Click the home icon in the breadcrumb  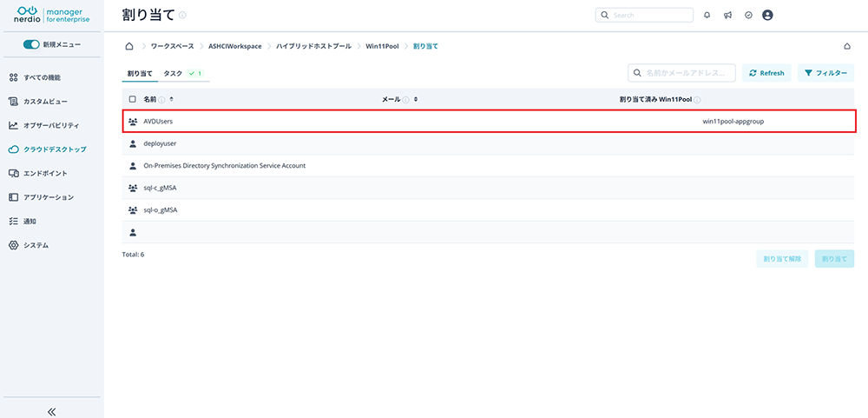coord(129,46)
